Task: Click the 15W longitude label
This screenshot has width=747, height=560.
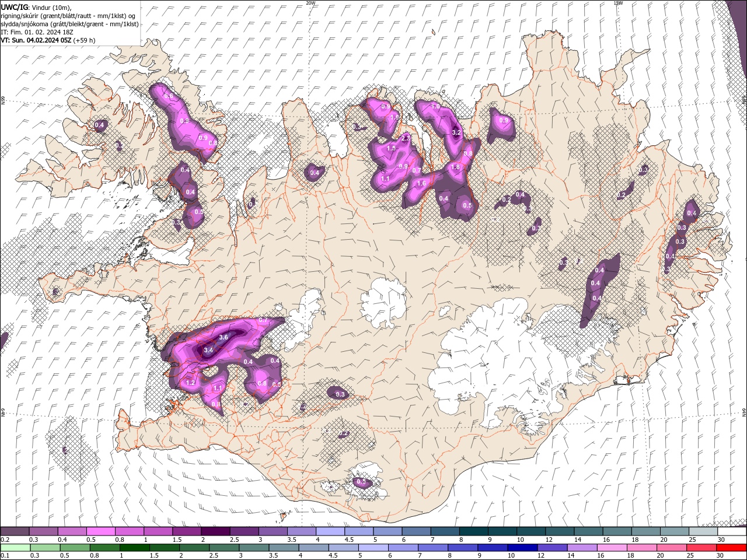Action: pos(617,3)
